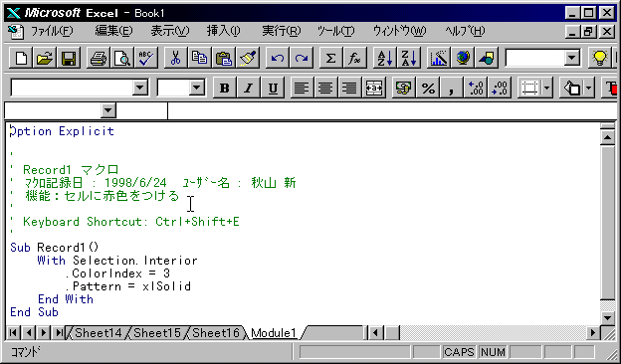
Task: Click the Map globe icon
Action: click(462, 59)
